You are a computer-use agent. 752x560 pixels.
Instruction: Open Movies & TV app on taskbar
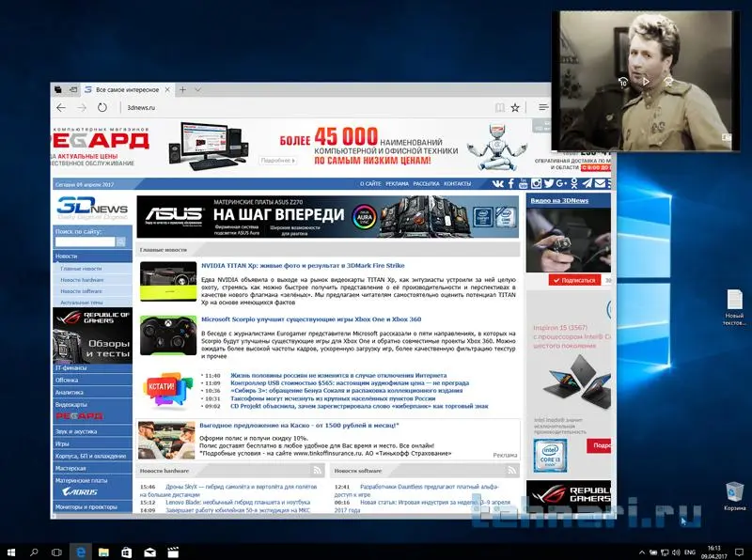coord(173,552)
